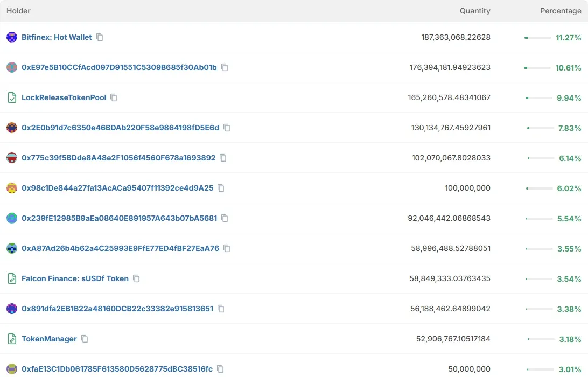Open holder 0xE97e5B10CCfAcd097D91551C5309B685f30Ab01b
The height and width of the screenshot is (377, 588).
(x=119, y=67)
